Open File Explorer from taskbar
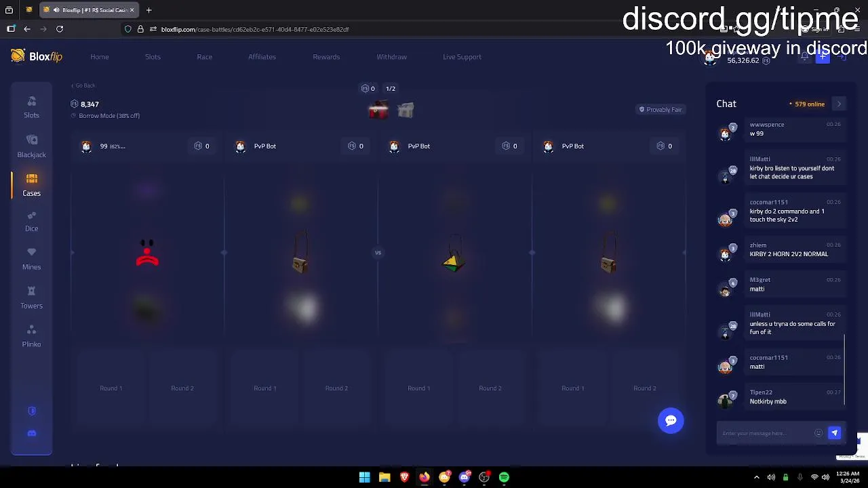Screen dimensions: 868x488 click(x=384, y=477)
